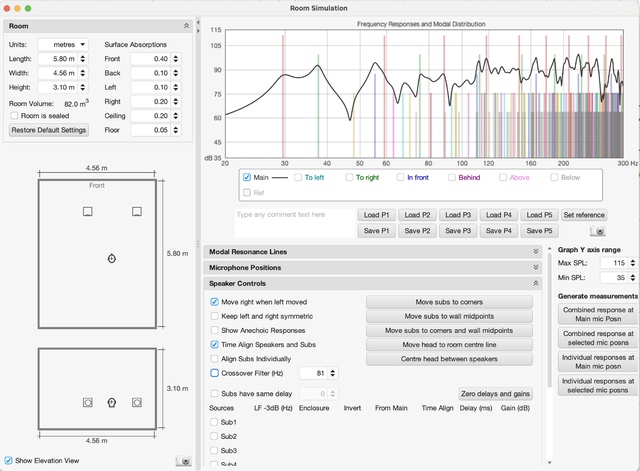Capture room view with lower-left camera icon
The width and height of the screenshot is (640, 471).
click(x=184, y=461)
